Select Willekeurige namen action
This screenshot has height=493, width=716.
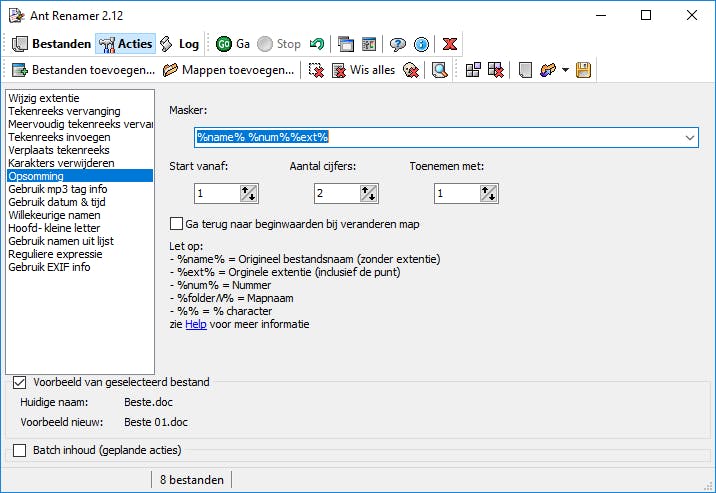point(80,215)
